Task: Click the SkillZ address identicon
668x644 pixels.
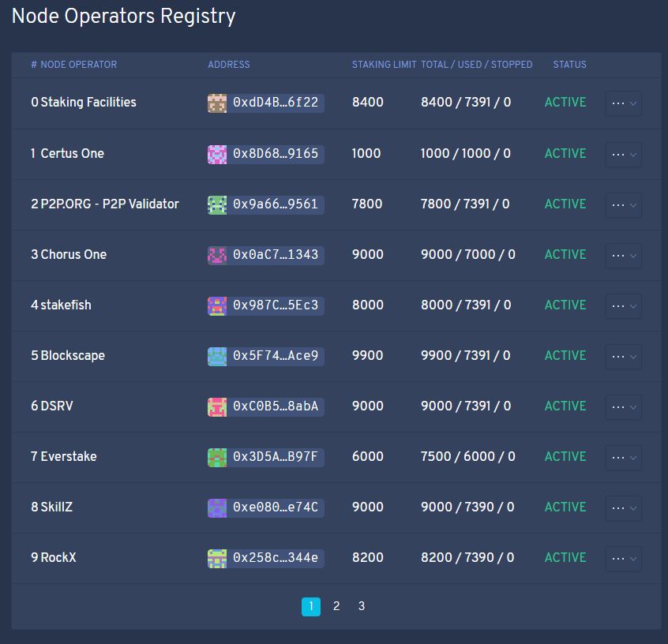Action: pos(217,508)
